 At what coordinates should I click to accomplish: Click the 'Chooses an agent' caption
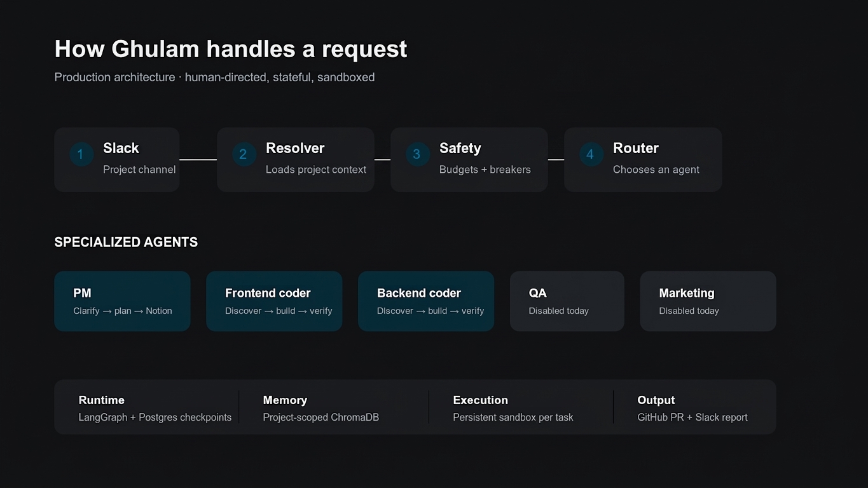[656, 170]
